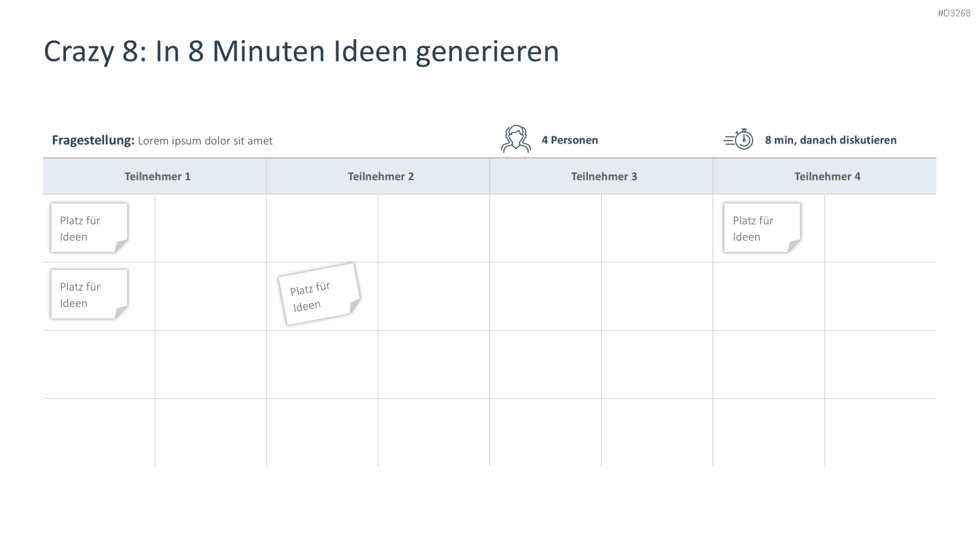Screen dimensions: 980x551
Task: Select the slide title Crazy 8
Action: pos(301,51)
